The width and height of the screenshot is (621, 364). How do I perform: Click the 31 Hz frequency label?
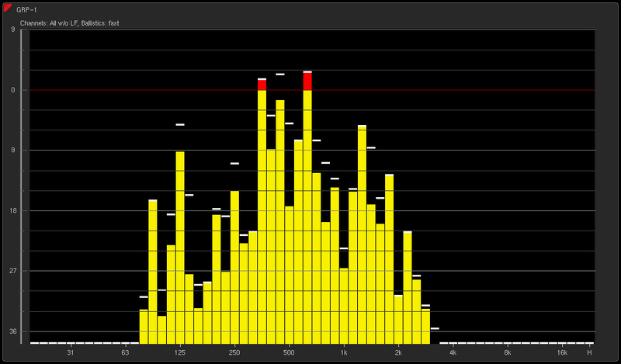[71, 352]
